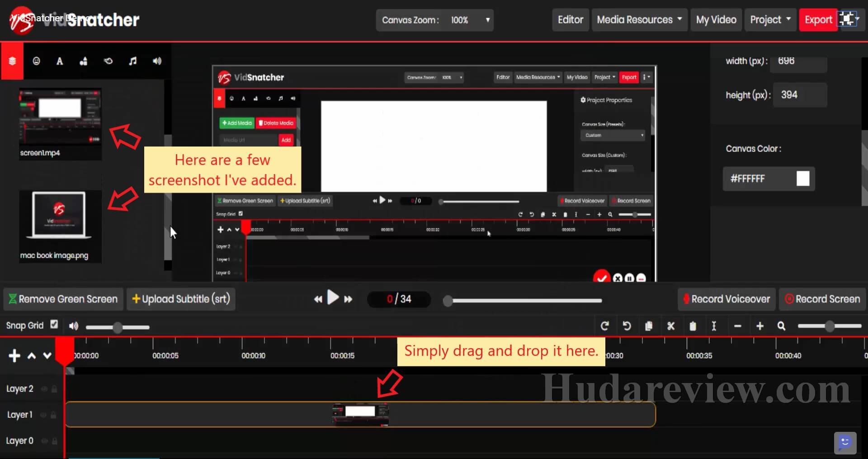
Task: Click the 00:00:10 ruler mark
Action: click(x=253, y=356)
